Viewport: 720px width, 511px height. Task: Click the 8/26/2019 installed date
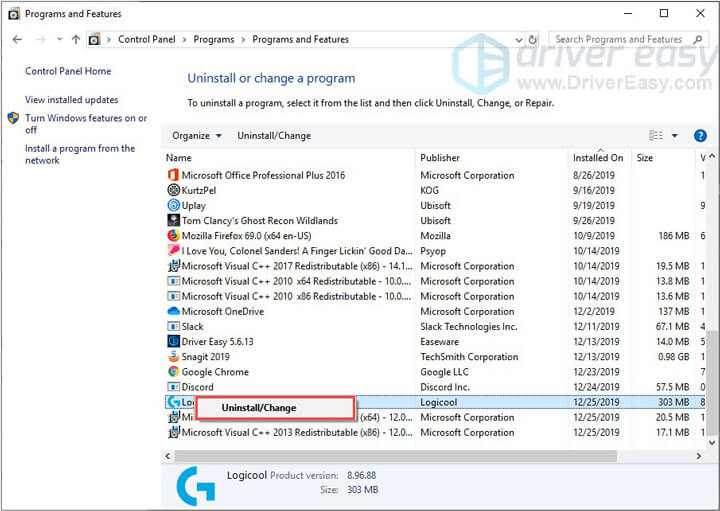pyautogui.click(x=593, y=175)
